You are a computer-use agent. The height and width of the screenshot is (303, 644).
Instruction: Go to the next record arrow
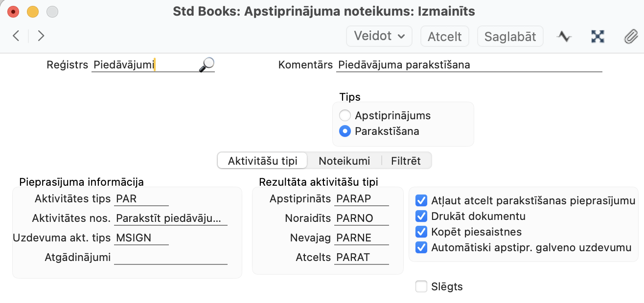(x=41, y=36)
